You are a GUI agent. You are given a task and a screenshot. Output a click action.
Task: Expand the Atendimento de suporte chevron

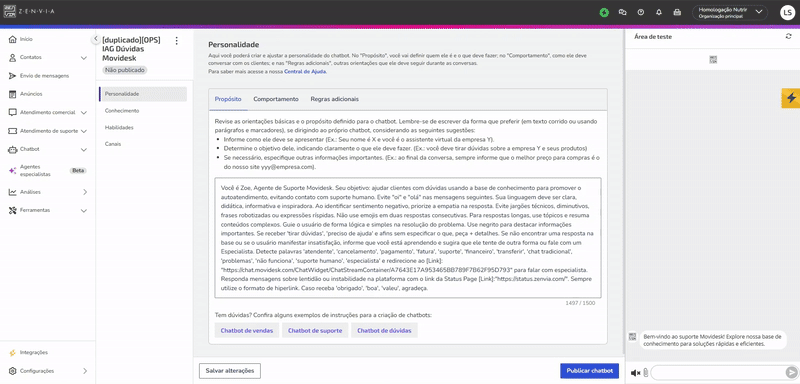tap(84, 131)
